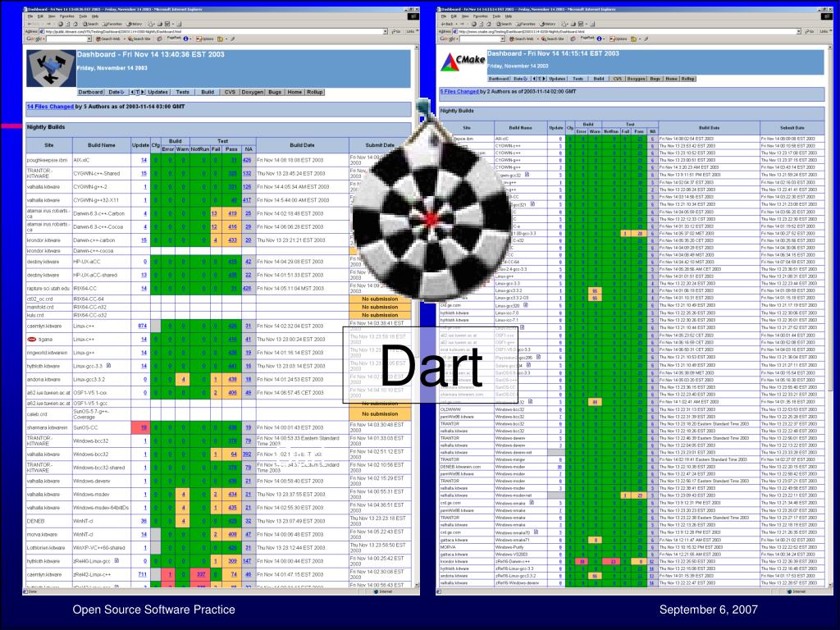Open Favorites in left browser toolbar
Viewport: 840px width, 630px height.
click(x=112, y=24)
